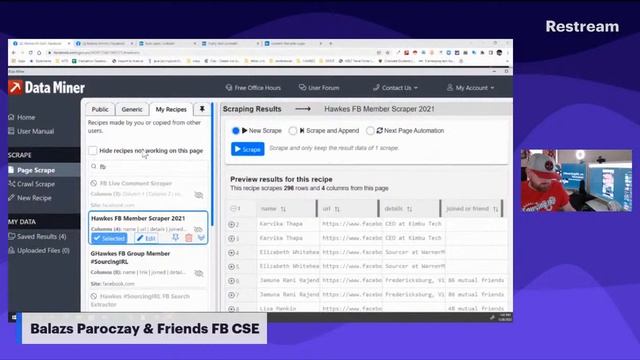Pin the Hawkes FB Member Scraper recipe
Viewport: 640px width, 360px height.
[175, 238]
